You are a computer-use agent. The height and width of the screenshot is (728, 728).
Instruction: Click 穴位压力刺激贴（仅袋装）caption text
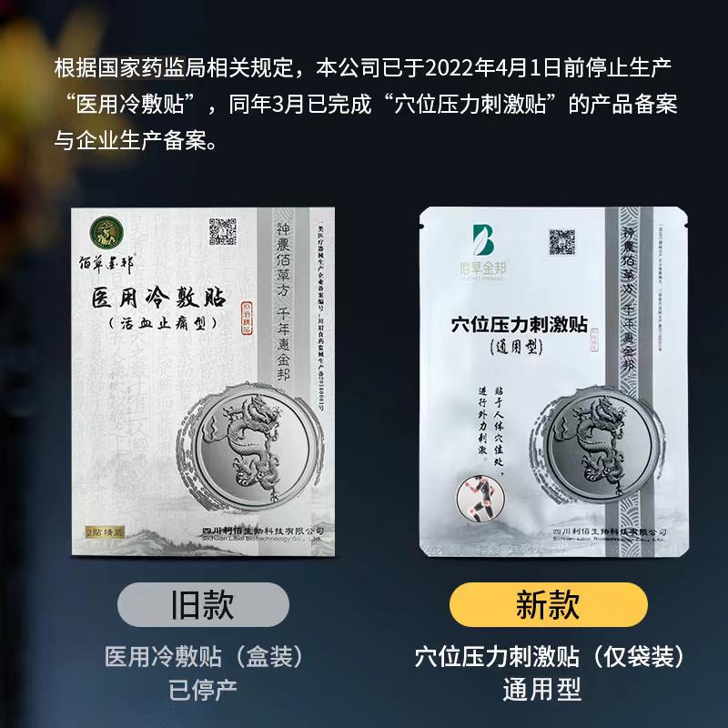[549, 656]
